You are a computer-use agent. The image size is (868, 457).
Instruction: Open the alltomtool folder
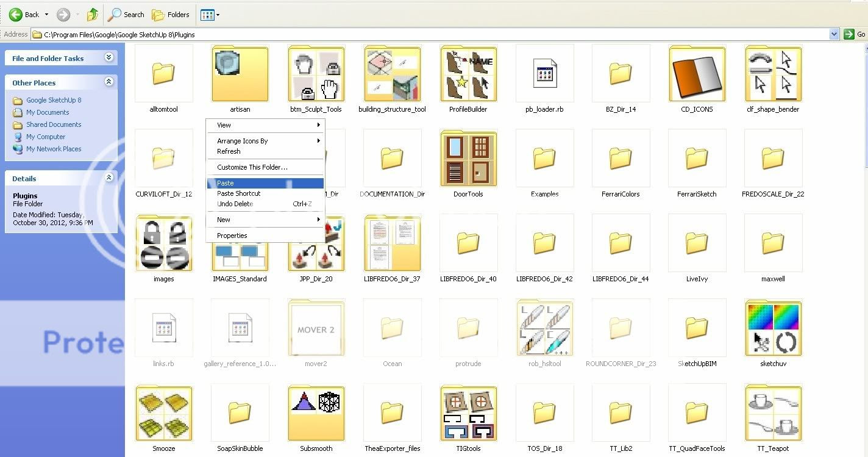click(x=163, y=74)
